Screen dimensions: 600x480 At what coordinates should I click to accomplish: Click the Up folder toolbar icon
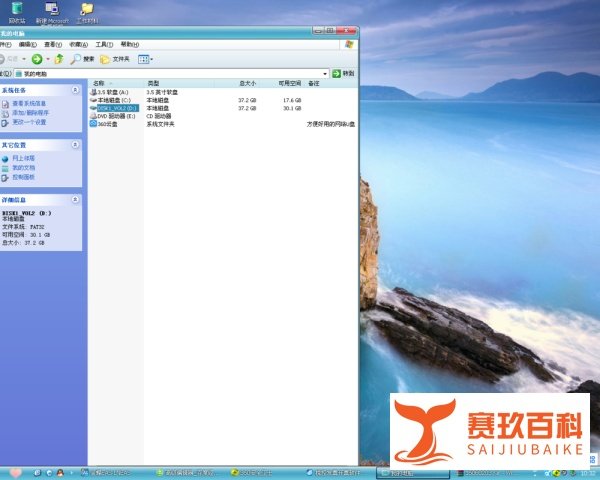(58, 59)
